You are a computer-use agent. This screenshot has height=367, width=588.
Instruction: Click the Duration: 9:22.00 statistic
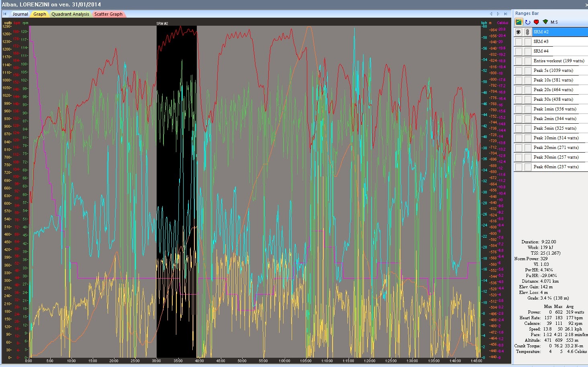(539, 242)
